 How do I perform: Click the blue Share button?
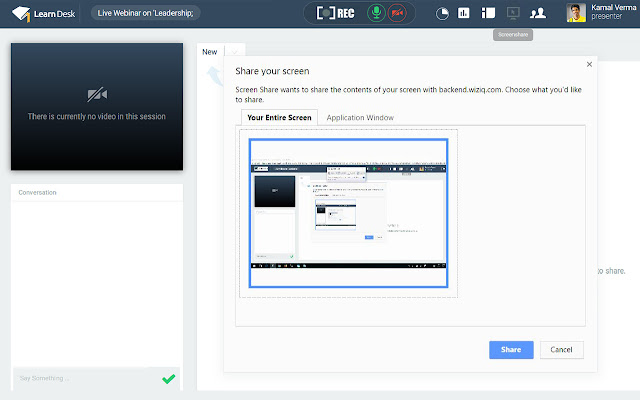click(511, 350)
